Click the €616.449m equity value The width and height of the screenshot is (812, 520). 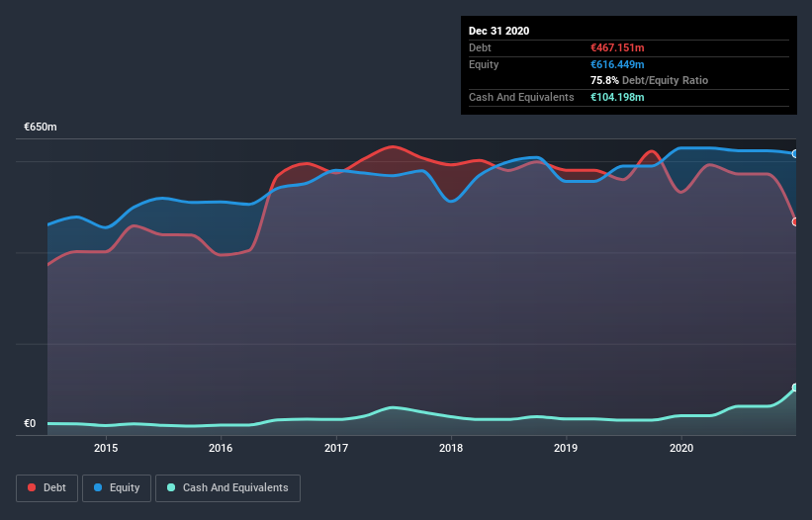click(617, 64)
